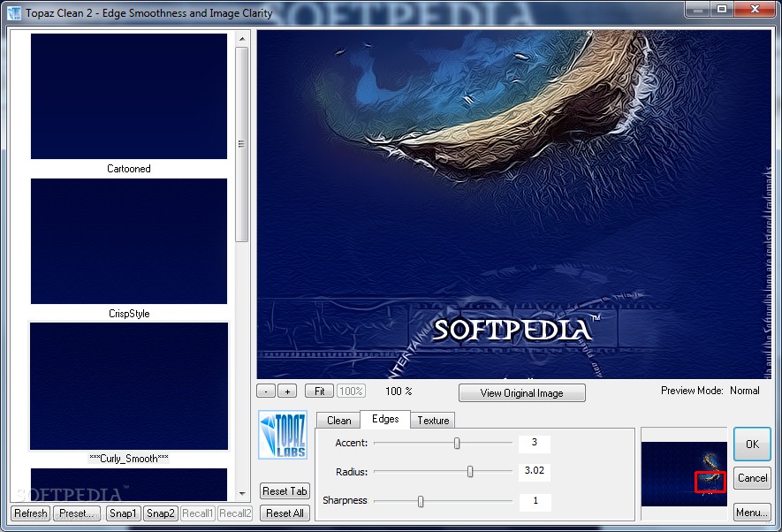Click the Cancel button
Image resolution: width=782 pixels, height=532 pixels.
click(752, 478)
